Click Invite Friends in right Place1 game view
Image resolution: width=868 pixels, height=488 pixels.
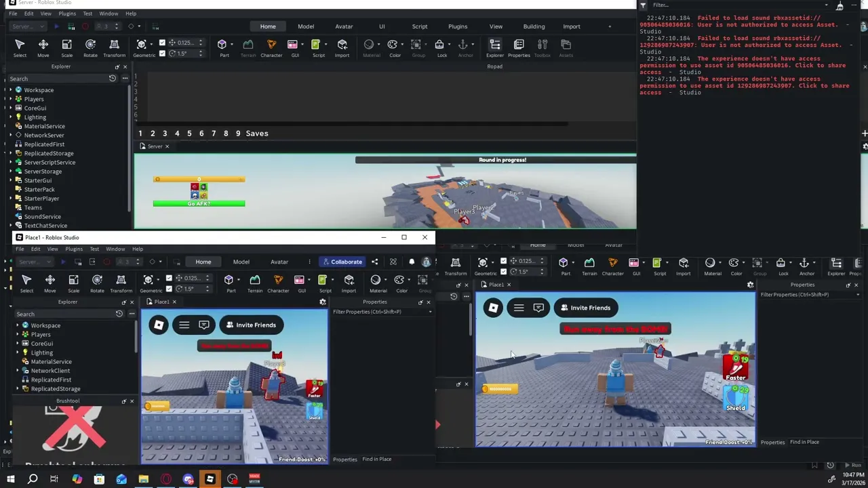pyautogui.click(x=585, y=308)
